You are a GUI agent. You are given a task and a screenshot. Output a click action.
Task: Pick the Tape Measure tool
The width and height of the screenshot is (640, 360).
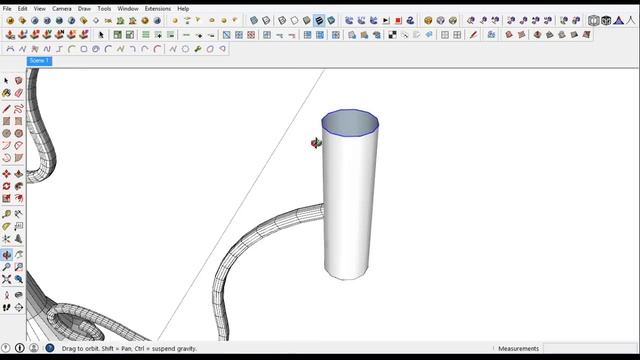6,214
